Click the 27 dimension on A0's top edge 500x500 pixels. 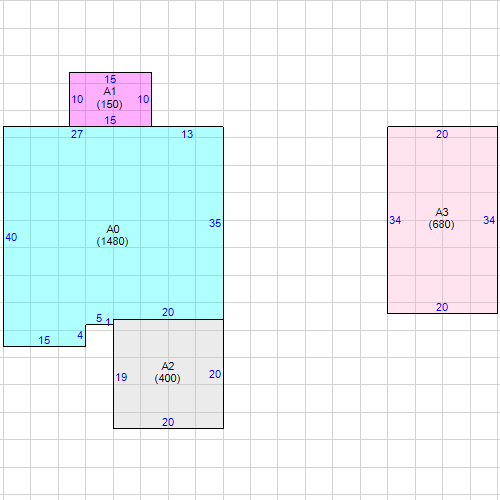77,134
